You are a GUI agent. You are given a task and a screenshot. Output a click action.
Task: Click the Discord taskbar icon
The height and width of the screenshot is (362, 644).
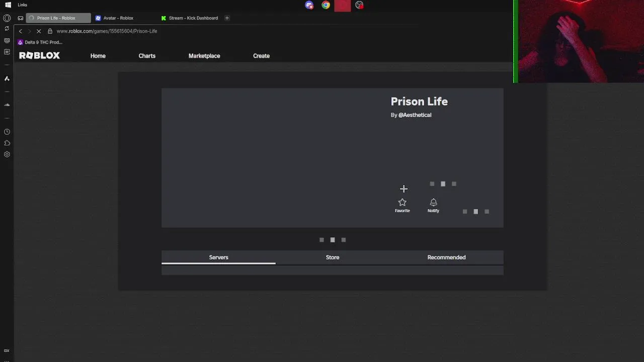309,5
